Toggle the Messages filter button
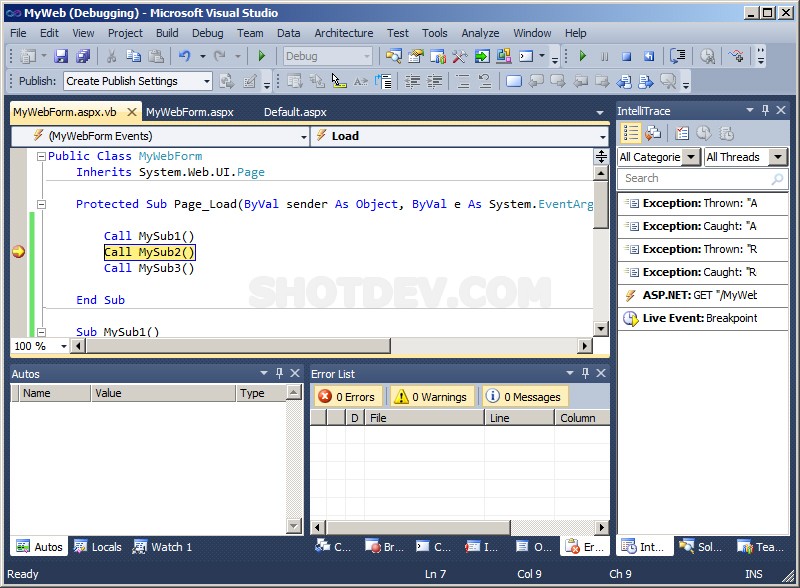 (x=524, y=397)
